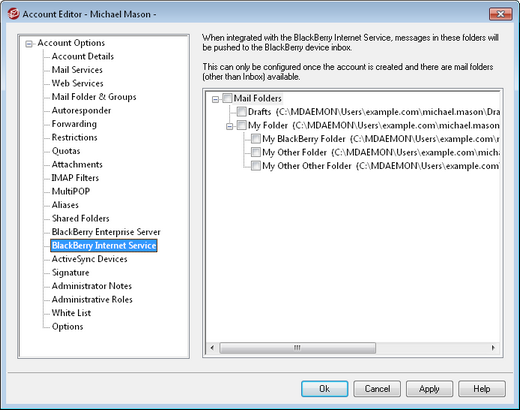Close the Account Editor window
The width and height of the screenshot is (520, 410).
click(x=500, y=14)
